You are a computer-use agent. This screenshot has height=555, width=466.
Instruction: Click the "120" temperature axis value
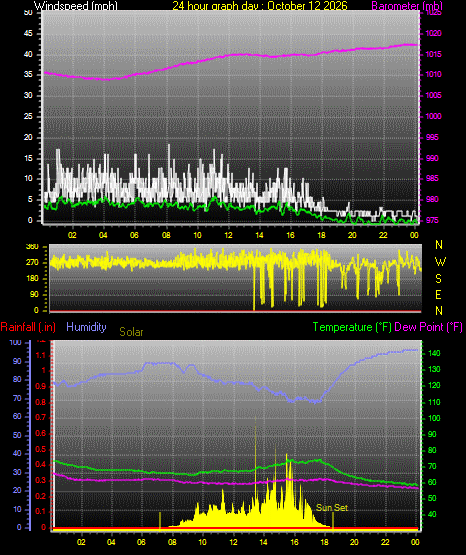point(434,385)
